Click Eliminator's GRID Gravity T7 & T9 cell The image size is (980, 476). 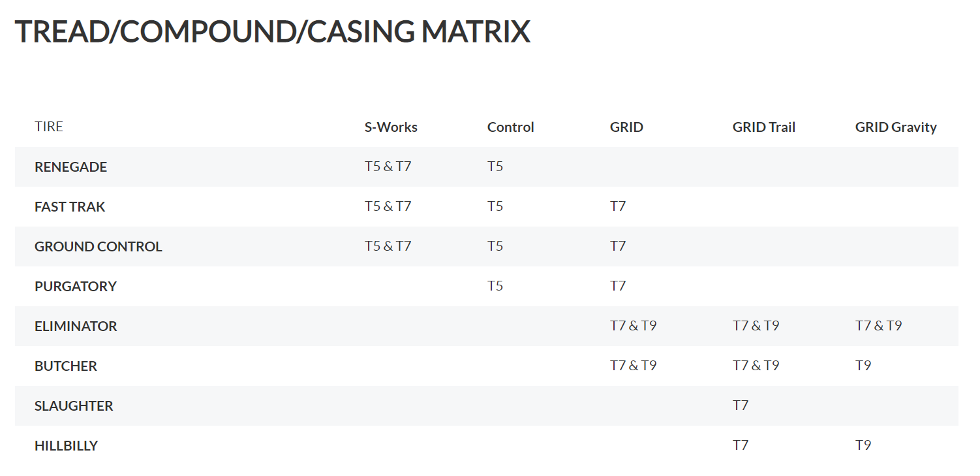coord(878,326)
